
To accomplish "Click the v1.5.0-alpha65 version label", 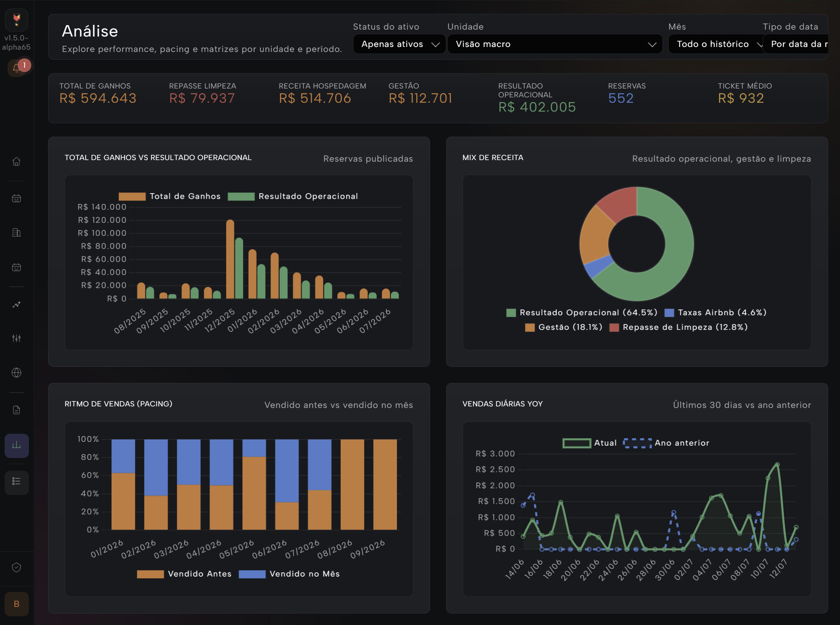I will point(17,42).
